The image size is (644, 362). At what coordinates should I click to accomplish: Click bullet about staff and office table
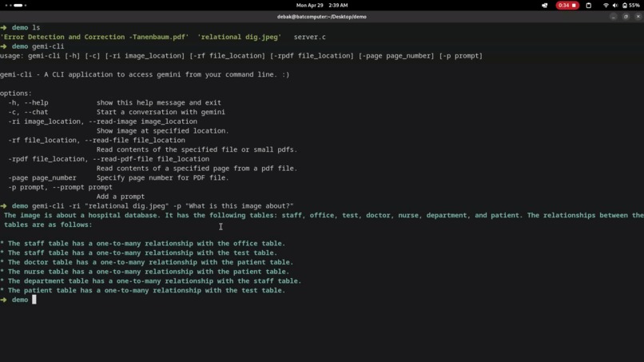pos(142,244)
